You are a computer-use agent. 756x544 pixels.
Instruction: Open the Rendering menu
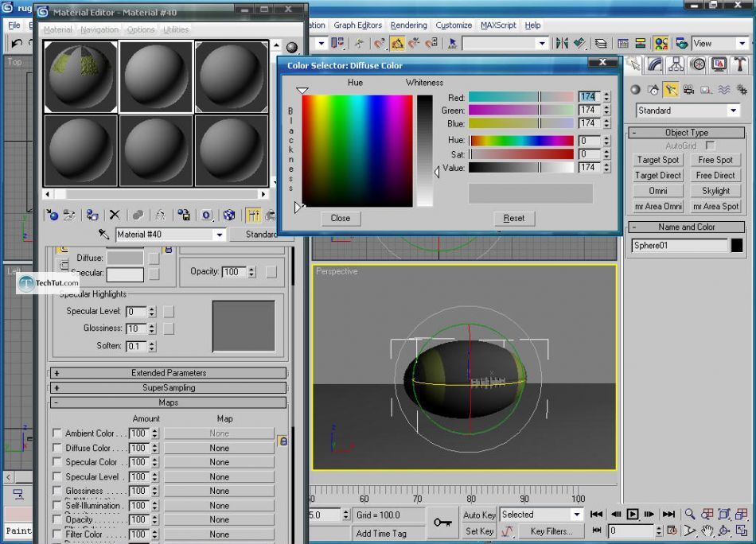coord(408,25)
